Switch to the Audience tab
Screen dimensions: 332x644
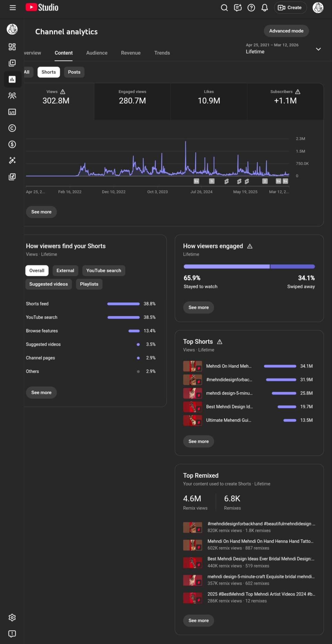(97, 53)
